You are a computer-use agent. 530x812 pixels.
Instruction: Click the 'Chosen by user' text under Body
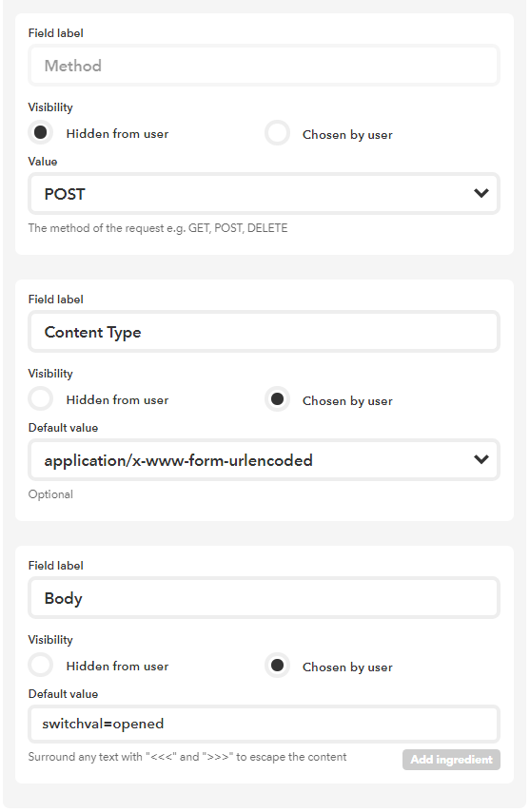pyautogui.click(x=347, y=667)
